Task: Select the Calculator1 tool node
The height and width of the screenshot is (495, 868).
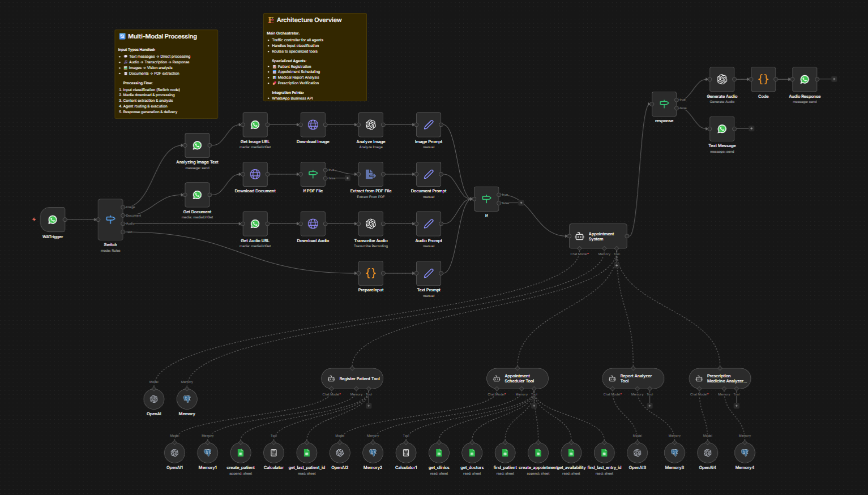Action: (x=406, y=453)
